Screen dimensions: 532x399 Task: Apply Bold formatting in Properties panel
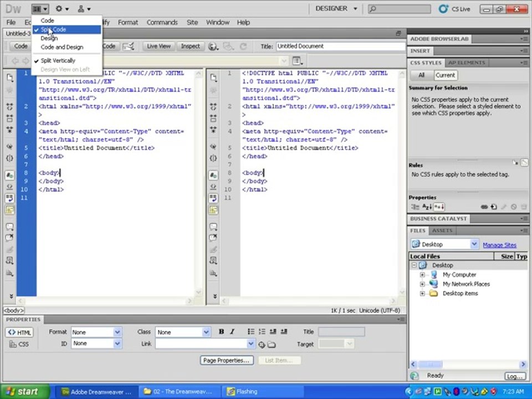pos(221,332)
